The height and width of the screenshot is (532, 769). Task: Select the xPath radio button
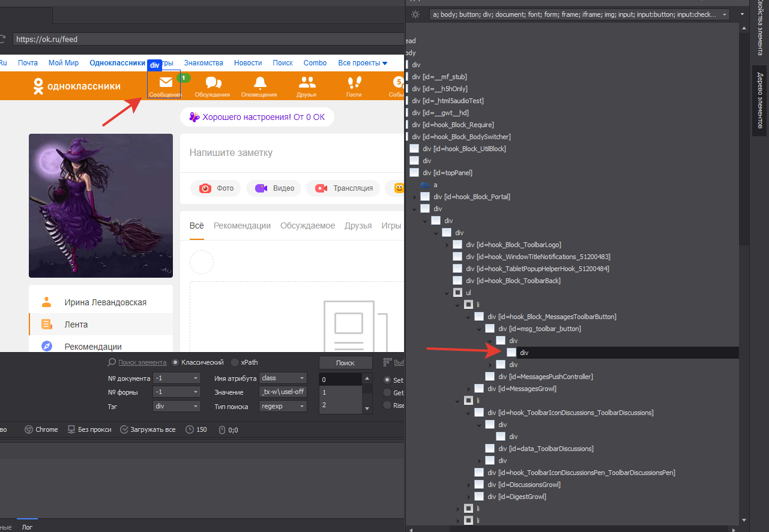click(x=235, y=362)
